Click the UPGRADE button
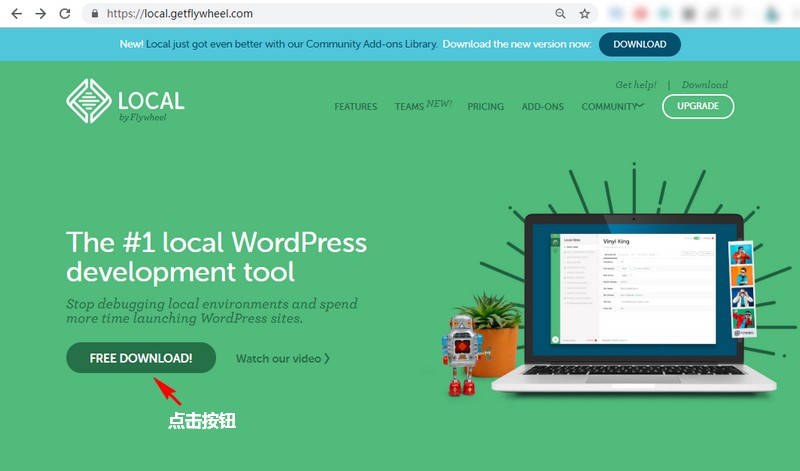Viewport: 800px width, 471px height. point(698,106)
